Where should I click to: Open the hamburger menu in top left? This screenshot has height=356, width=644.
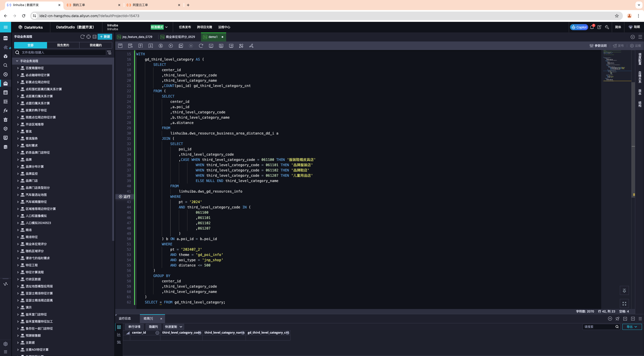coord(6,27)
